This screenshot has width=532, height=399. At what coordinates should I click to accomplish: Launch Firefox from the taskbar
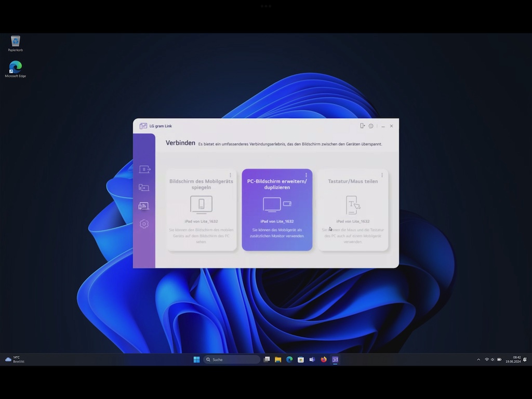click(x=324, y=360)
